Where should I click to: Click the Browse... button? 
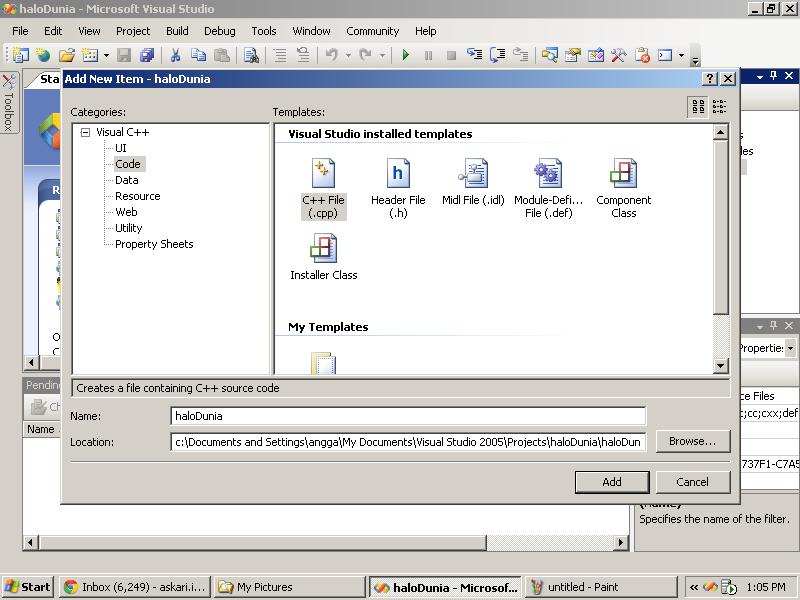[692, 441]
